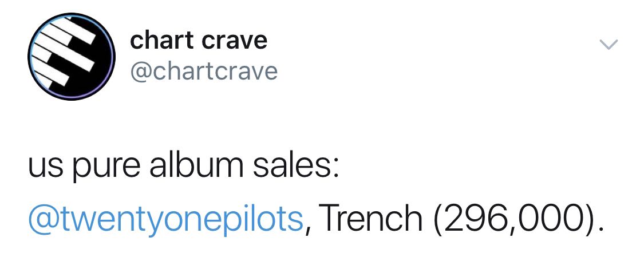Click the blue @twentyonepilots tag

pyautogui.click(x=165, y=219)
